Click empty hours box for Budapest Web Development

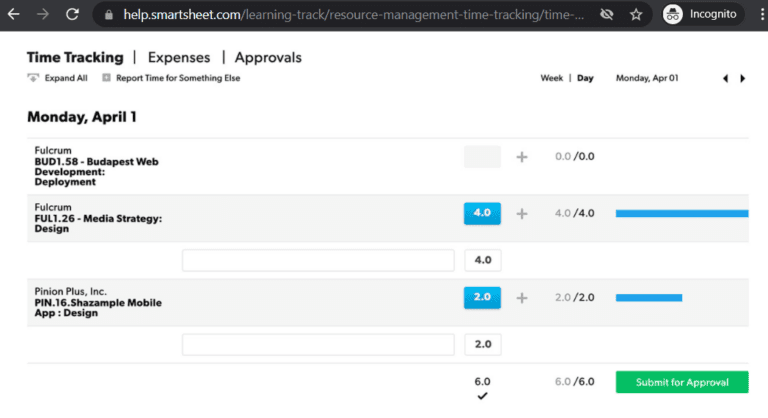482,157
